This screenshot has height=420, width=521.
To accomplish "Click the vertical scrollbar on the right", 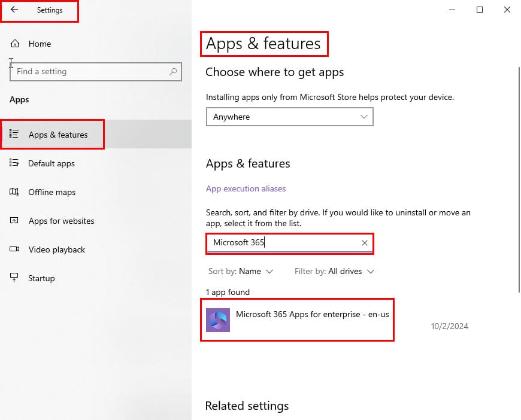I will tap(519, 179).
